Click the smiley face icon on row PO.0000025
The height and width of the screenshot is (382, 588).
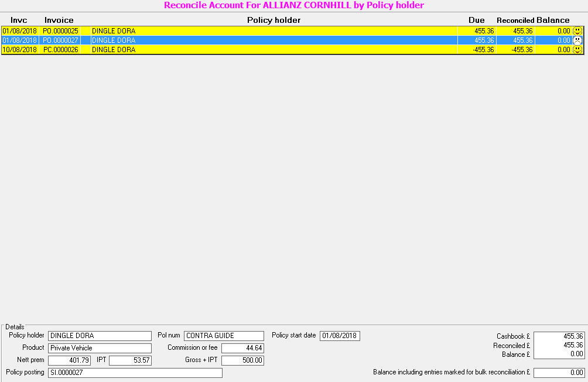point(577,31)
